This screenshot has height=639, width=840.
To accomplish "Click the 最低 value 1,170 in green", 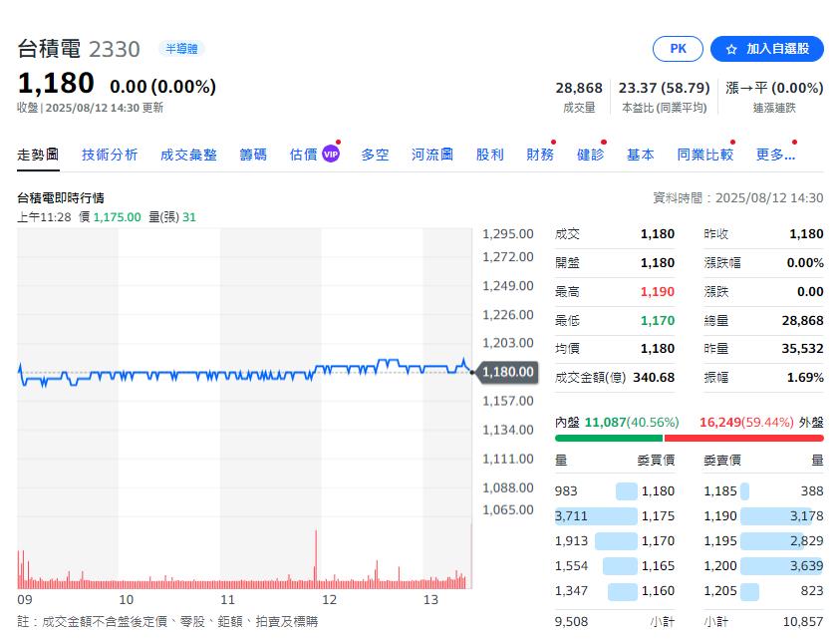I will pos(658,321).
